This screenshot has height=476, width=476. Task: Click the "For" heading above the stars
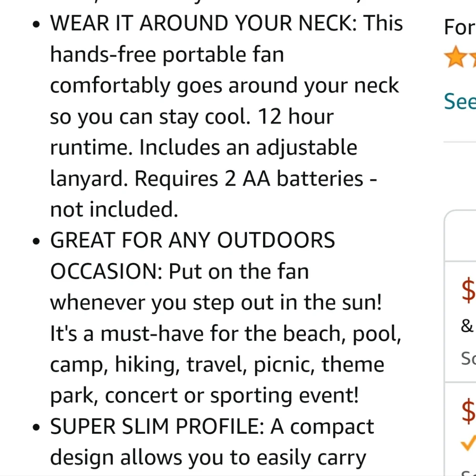pyautogui.click(x=459, y=27)
